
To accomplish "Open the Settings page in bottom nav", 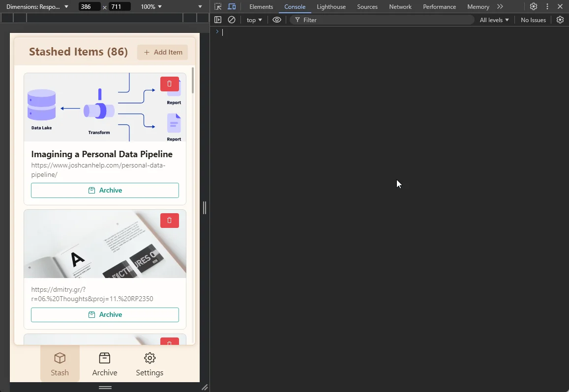I will pos(150,364).
